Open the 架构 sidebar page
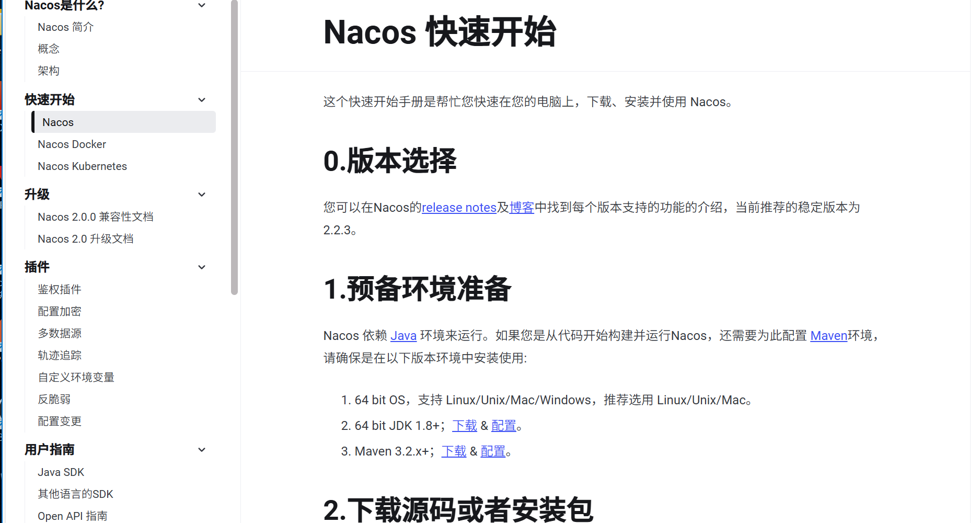980x523 pixels. pyautogui.click(x=49, y=71)
